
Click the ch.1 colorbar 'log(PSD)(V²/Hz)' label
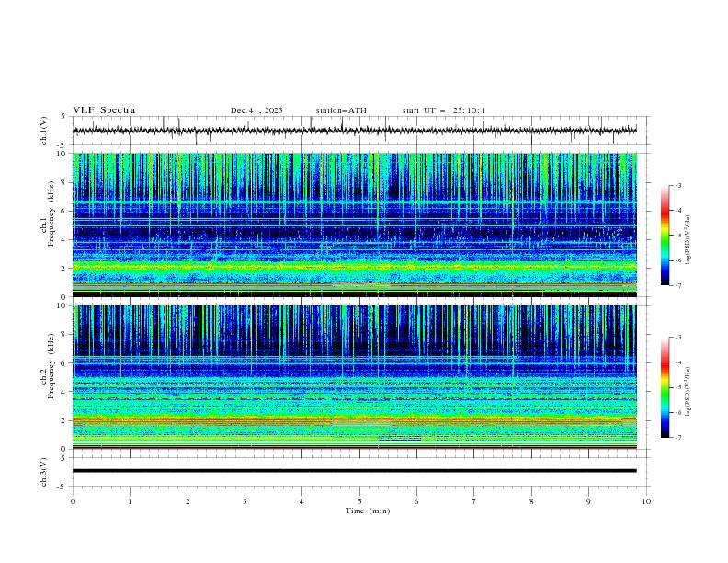pos(688,240)
